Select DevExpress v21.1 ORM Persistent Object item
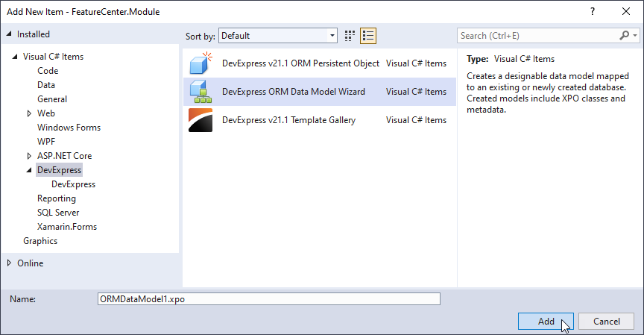 click(x=320, y=63)
